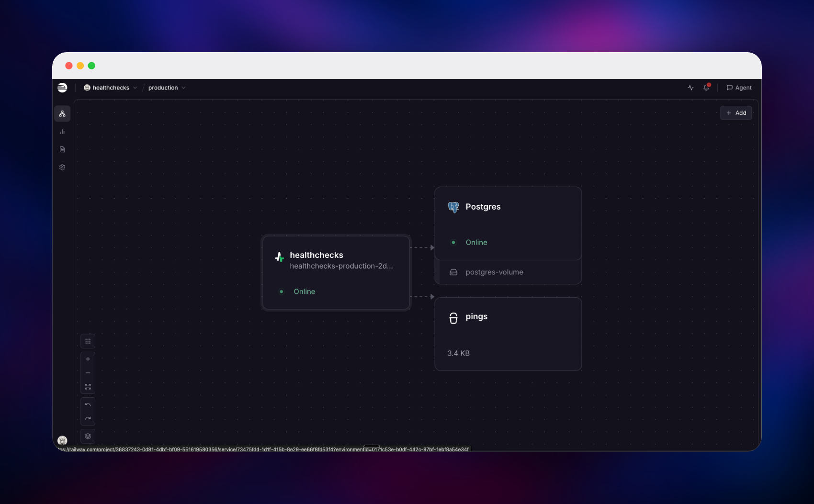Click the healthchecks service pulse icon
Screen dimensions: 814x504
point(280,257)
